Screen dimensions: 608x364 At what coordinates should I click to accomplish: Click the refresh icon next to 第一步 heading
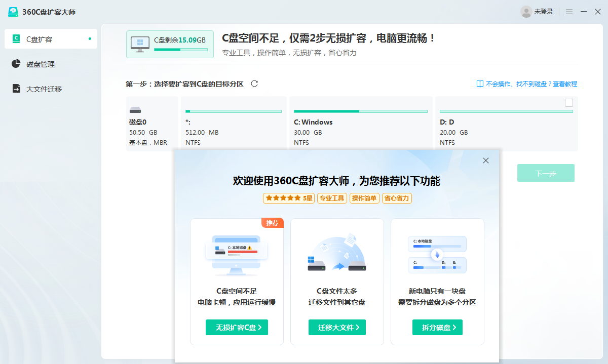click(x=254, y=84)
